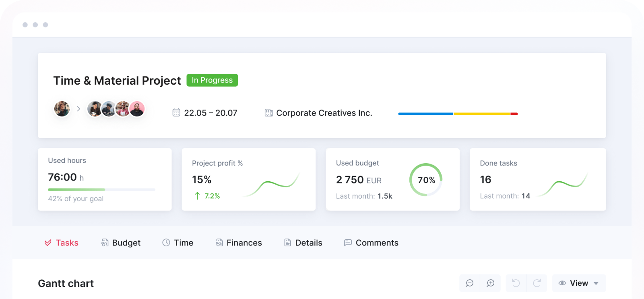This screenshot has width=644, height=299.
Task: Open the Comments tab
Action: tap(371, 243)
